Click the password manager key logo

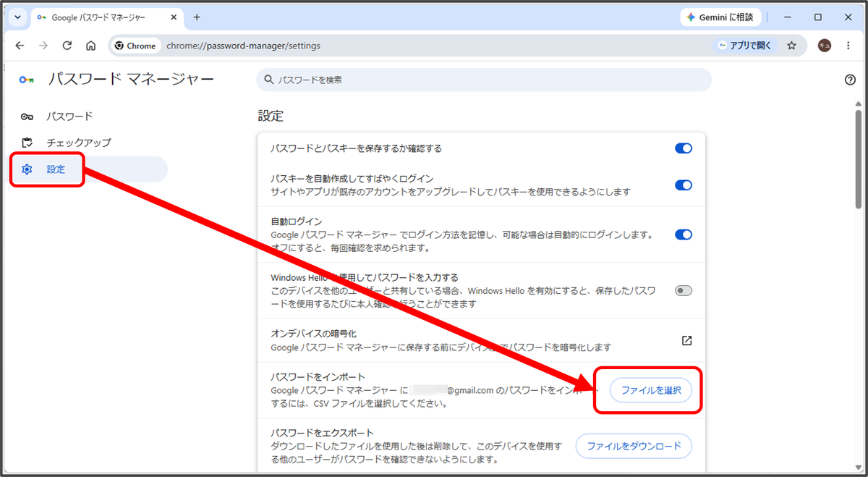(27, 80)
